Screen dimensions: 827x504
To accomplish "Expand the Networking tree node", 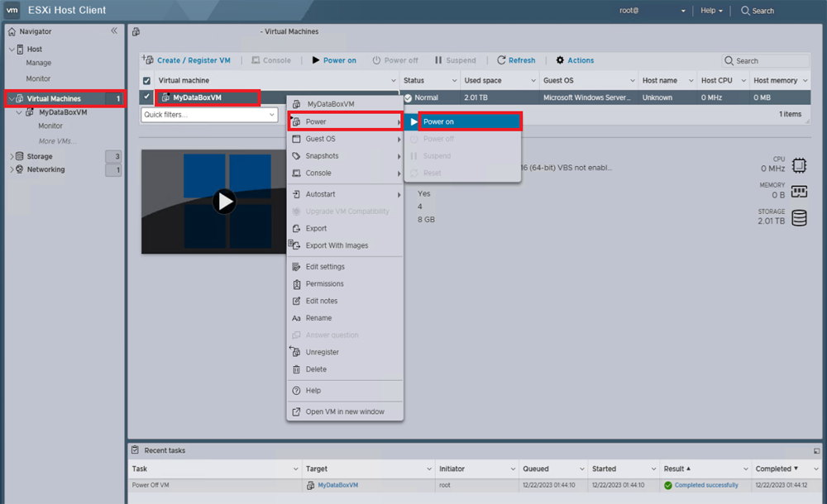I will 12,169.
